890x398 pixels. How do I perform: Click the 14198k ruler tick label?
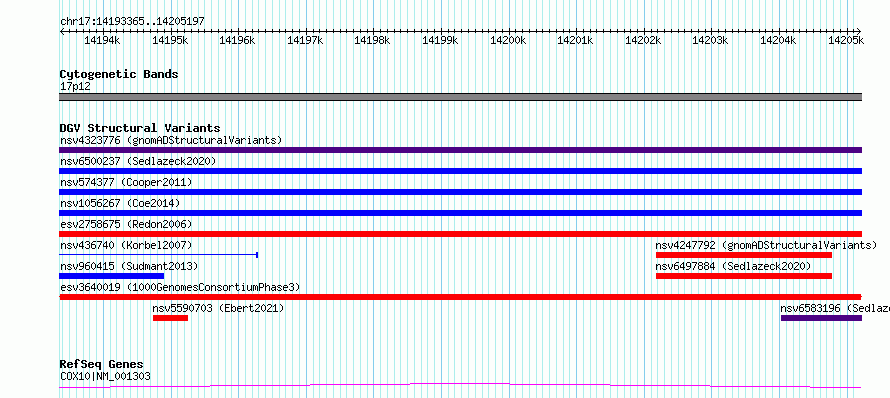point(372,40)
